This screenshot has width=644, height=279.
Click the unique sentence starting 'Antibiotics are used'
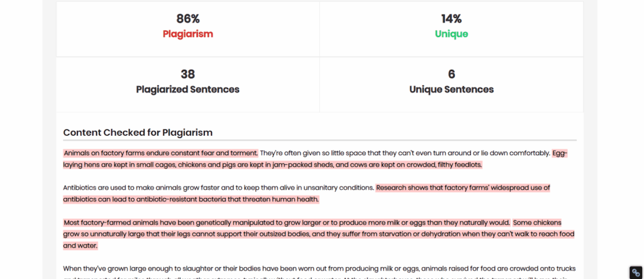(x=218, y=188)
